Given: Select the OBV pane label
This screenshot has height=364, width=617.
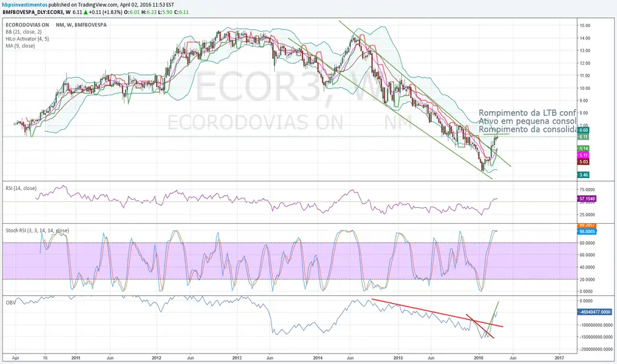Looking at the screenshot, I should pos(11,302).
